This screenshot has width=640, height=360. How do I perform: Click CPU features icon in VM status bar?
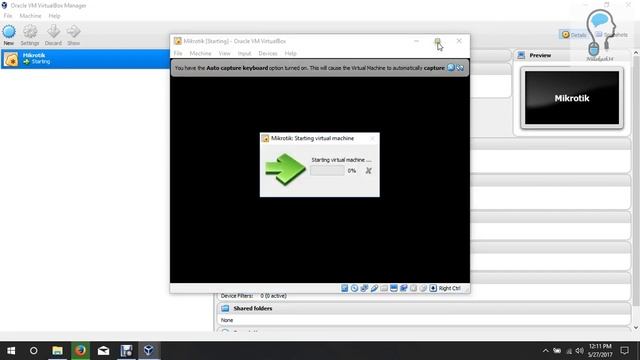[x=413, y=288]
